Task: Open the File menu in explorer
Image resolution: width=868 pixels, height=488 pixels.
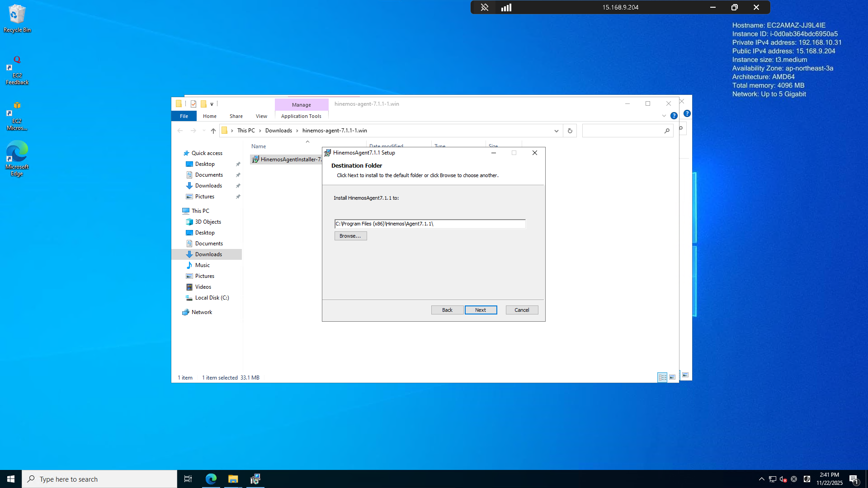Action: point(184,116)
